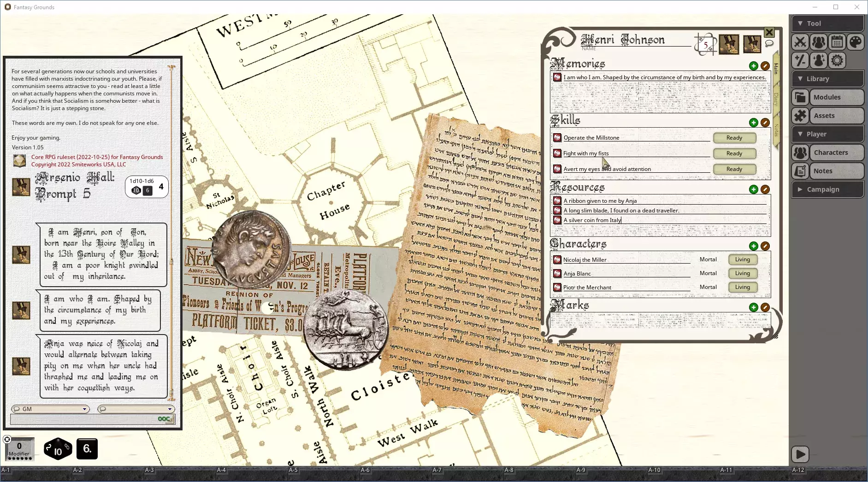Viewport: 868px width, 482px height.
Task: Open the Modules button
Action: pyautogui.click(x=837, y=97)
